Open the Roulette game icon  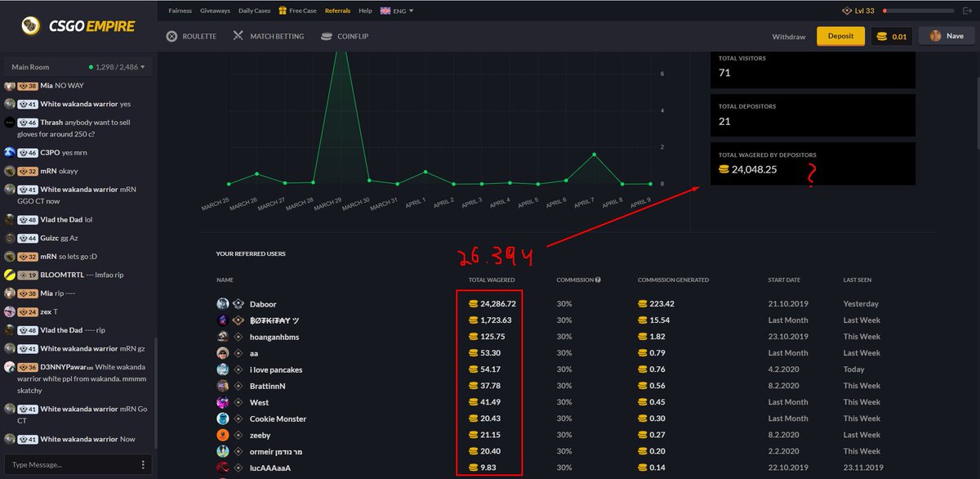(171, 37)
